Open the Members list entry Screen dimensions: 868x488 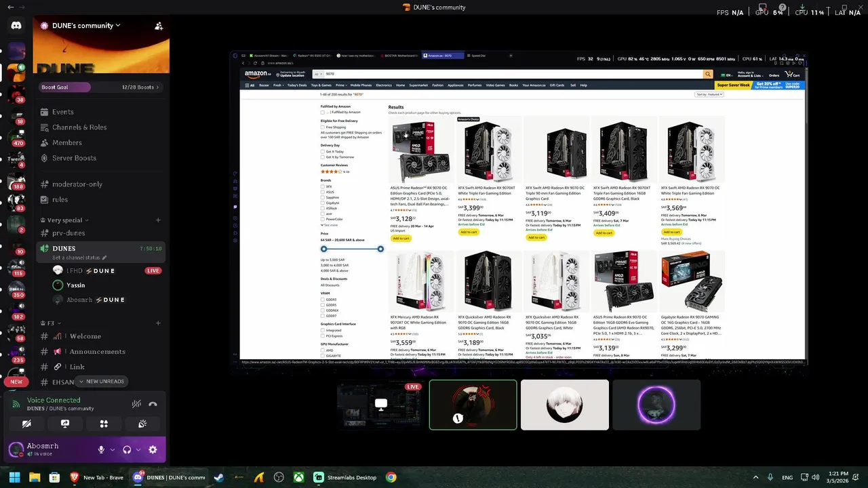pos(101,143)
